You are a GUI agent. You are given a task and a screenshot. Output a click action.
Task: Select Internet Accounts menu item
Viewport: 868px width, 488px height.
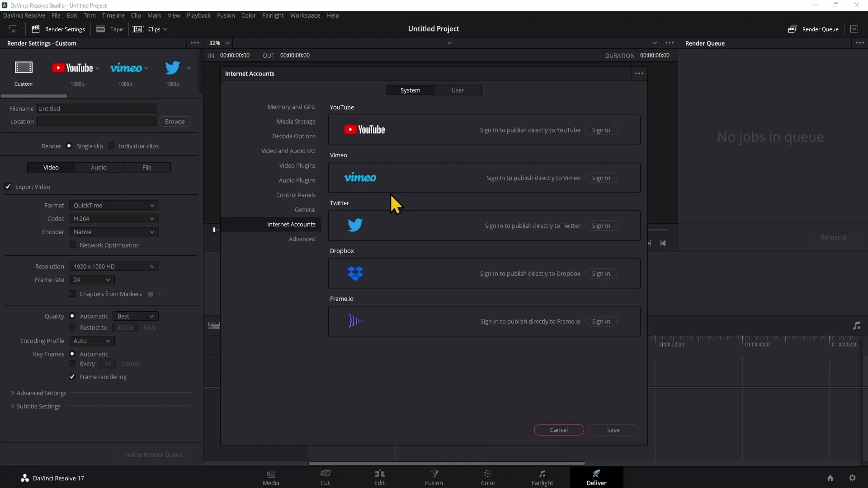pos(291,224)
